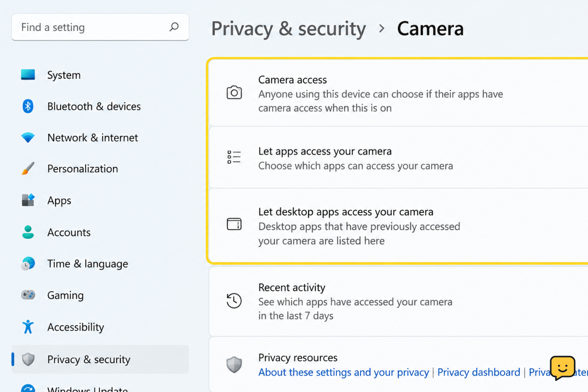
Task: Open System settings page
Action: tap(100, 75)
